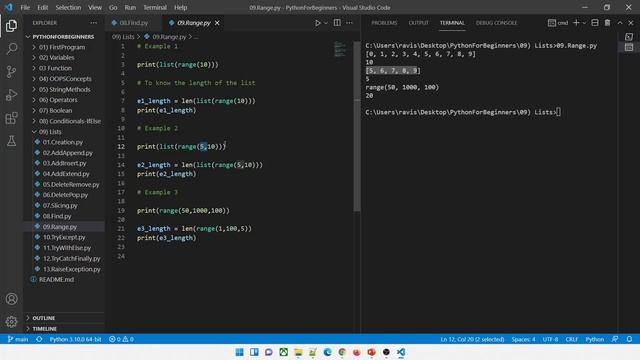Change encoding via UTF-8
640x360 pixels.
550,339
